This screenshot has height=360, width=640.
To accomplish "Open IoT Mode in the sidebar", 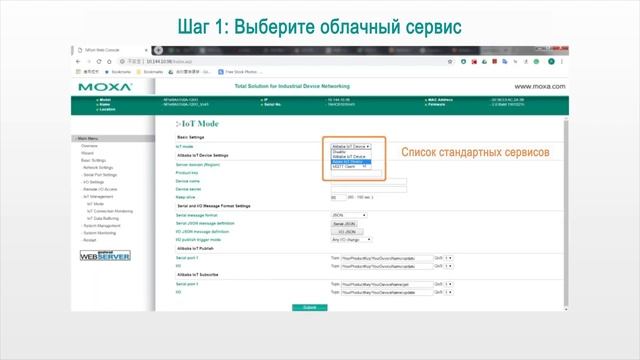I will tap(96, 204).
